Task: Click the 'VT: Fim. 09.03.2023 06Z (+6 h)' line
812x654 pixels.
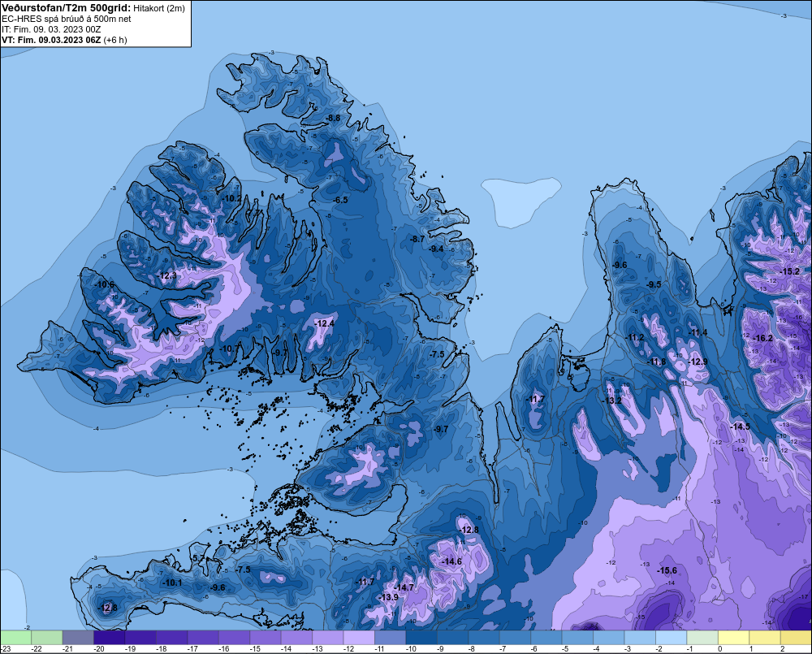Action: (x=64, y=40)
